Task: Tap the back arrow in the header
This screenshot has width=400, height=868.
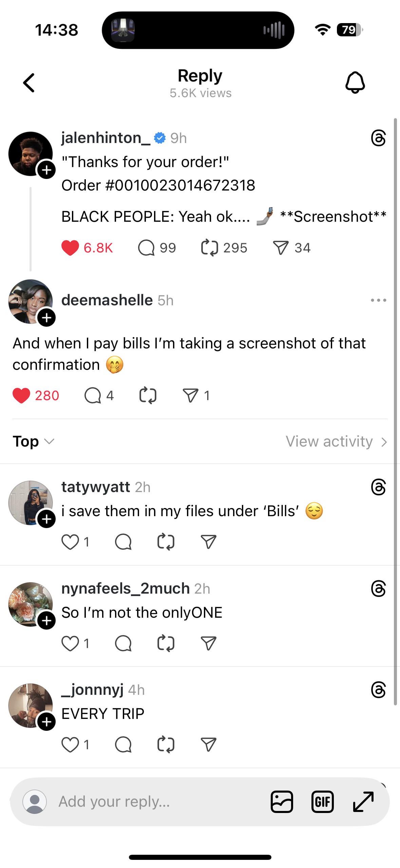Action: (x=29, y=83)
